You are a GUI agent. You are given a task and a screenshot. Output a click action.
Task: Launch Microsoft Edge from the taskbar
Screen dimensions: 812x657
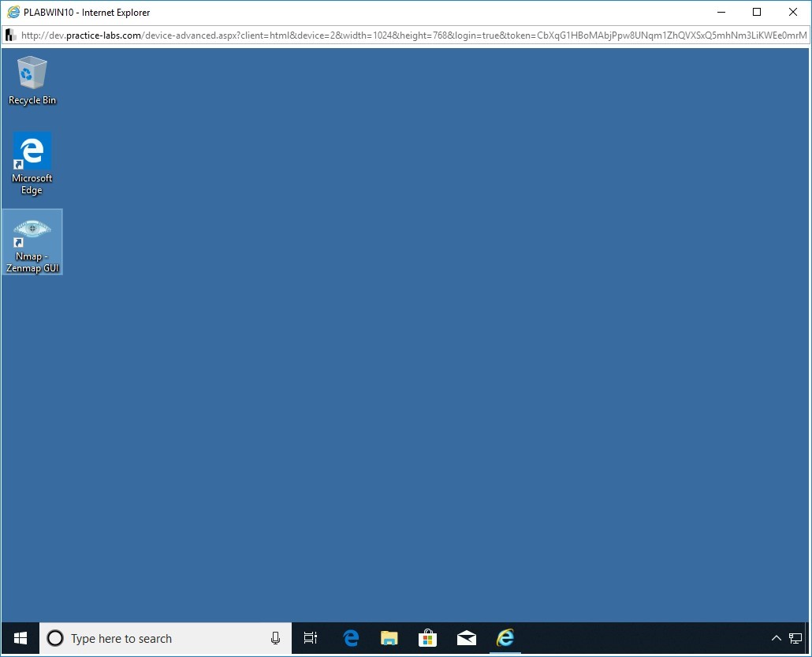(351, 638)
